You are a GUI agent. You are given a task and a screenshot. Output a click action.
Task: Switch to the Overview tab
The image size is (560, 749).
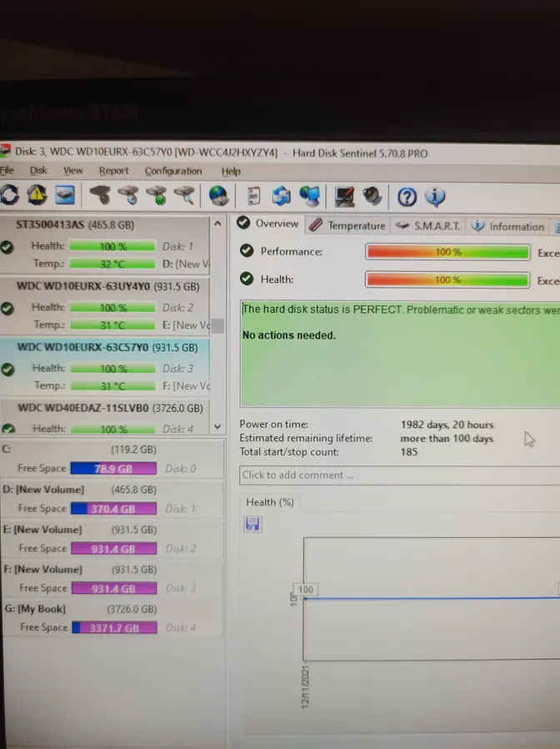coord(268,224)
